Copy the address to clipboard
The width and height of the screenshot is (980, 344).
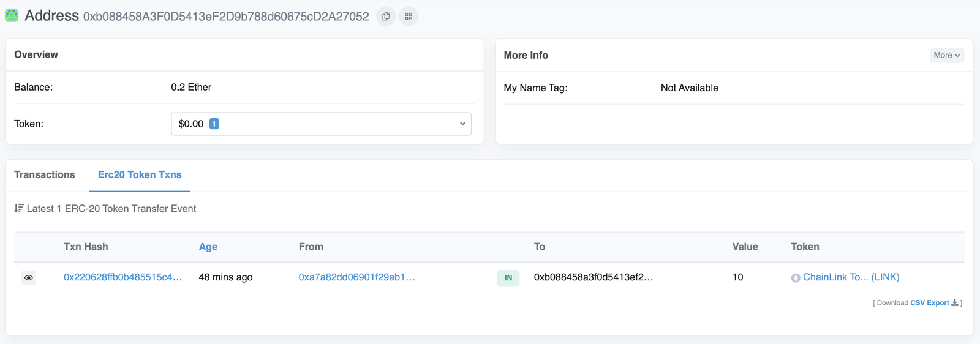(x=386, y=17)
